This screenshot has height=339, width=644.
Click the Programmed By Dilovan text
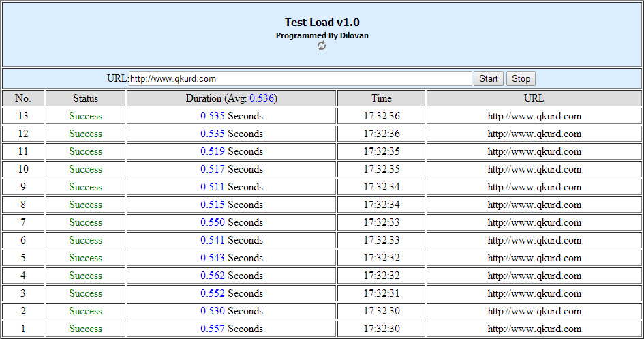(x=322, y=35)
